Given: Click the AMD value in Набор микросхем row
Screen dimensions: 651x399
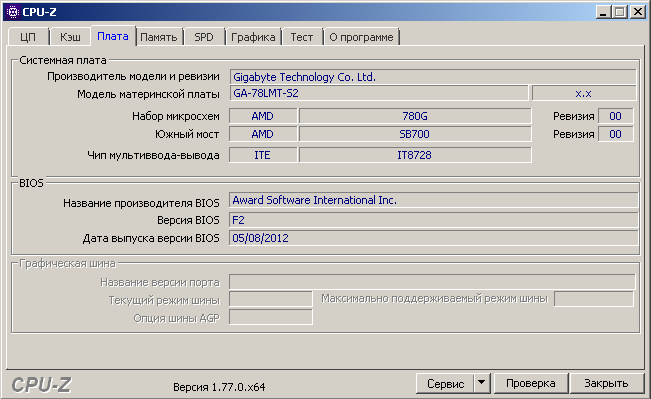Looking at the screenshot, I should click(263, 116).
